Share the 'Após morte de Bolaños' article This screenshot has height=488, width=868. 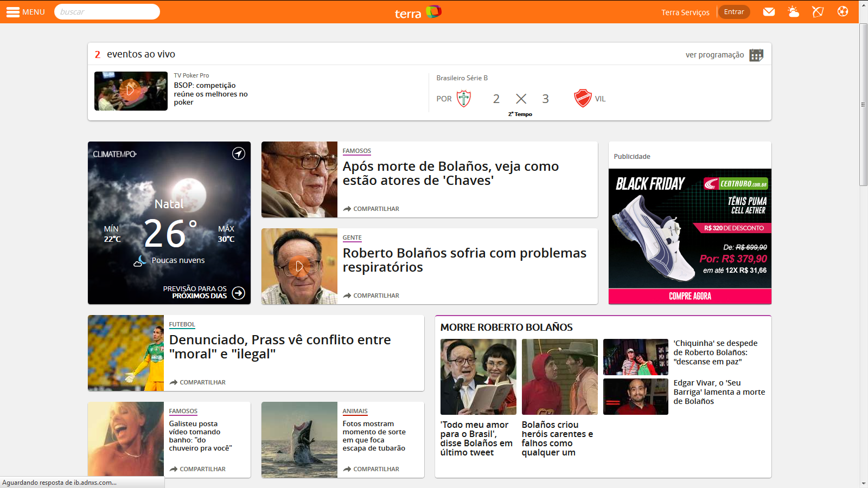(371, 209)
